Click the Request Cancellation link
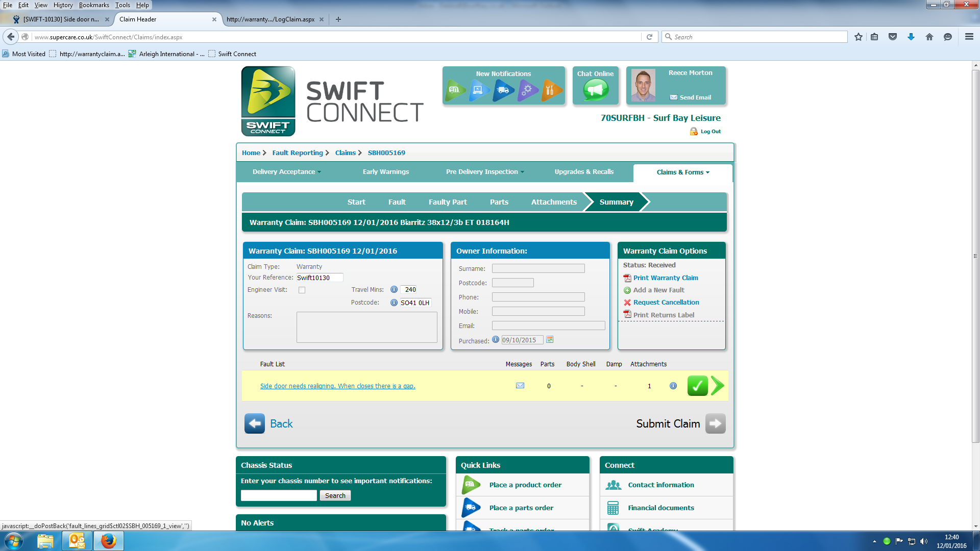 pyautogui.click(x=666, y=303)
